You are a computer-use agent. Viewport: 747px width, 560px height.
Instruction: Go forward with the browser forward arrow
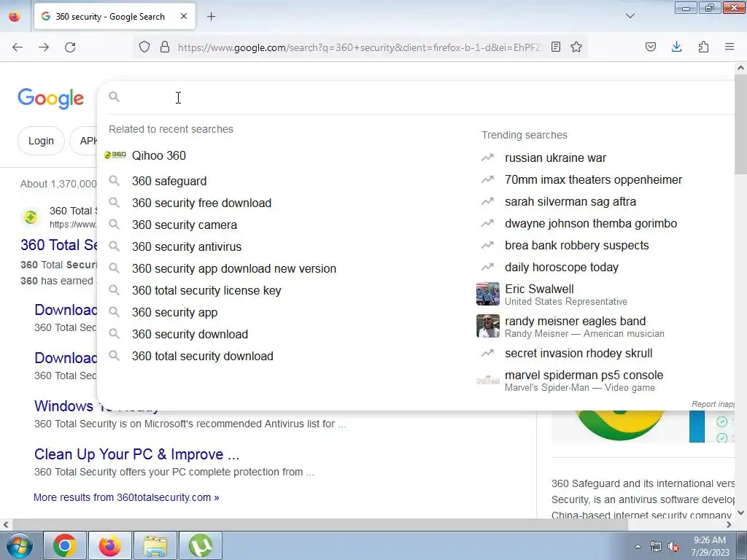44,47
